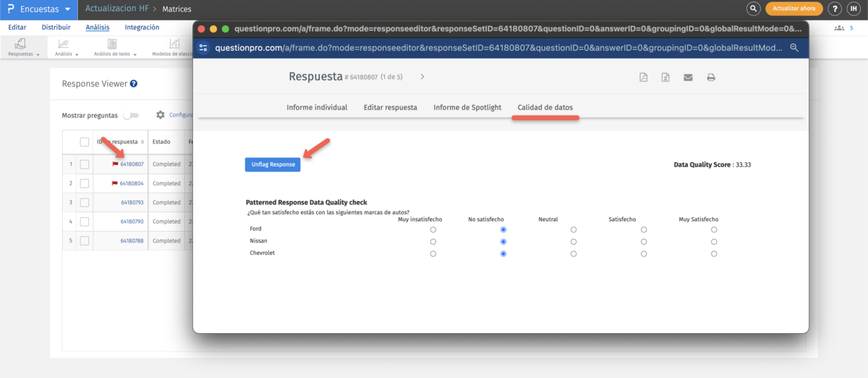Click the Estado column header
Viewport: 868px width, 378px height.
(161, 142)
